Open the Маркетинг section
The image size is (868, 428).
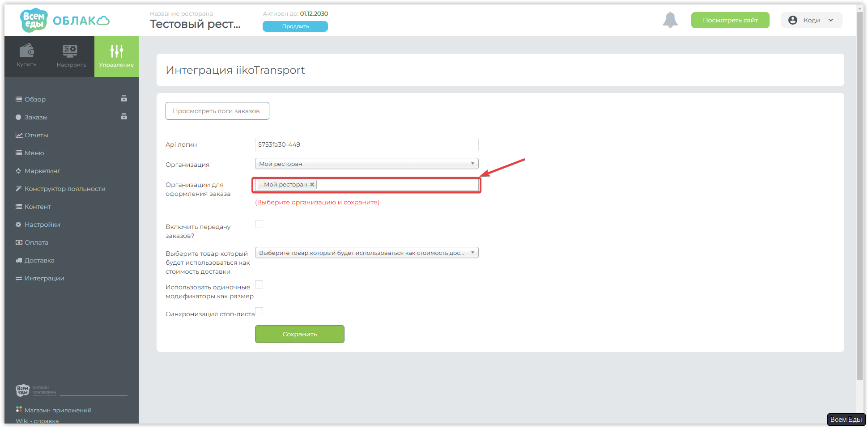43,171
